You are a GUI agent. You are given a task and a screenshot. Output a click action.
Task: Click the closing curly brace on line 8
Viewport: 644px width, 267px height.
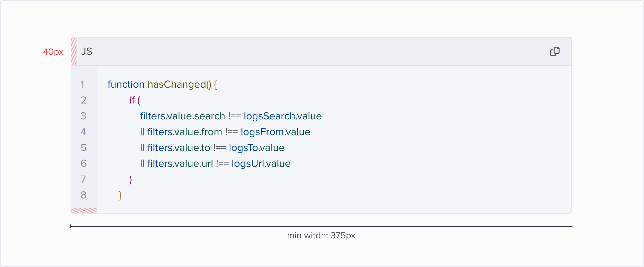pos(120,195)
